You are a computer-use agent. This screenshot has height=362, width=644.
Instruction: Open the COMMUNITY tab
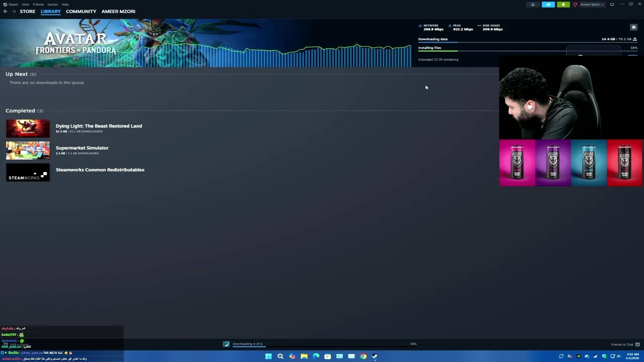tap(81, 11)
